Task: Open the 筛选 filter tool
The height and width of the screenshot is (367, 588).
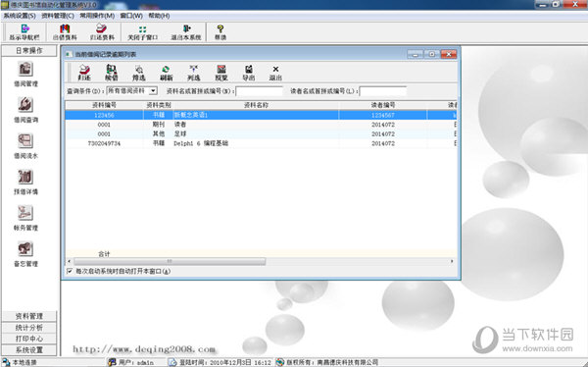Action: (x=139, y=73)
